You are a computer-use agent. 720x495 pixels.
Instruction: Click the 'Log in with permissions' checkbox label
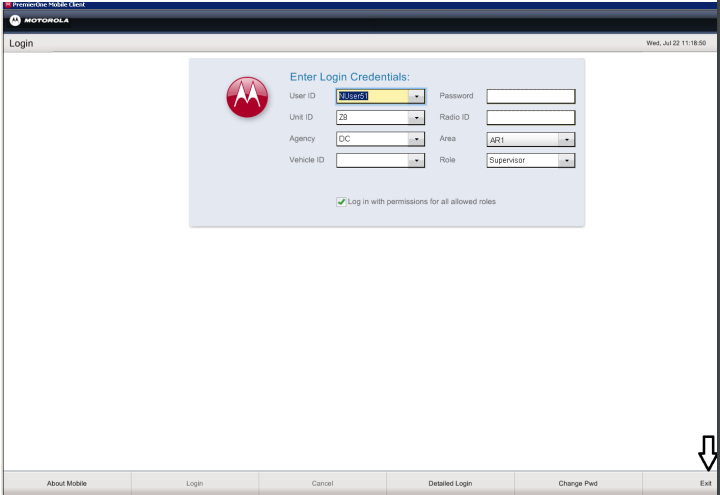click(x=422, y=202)
